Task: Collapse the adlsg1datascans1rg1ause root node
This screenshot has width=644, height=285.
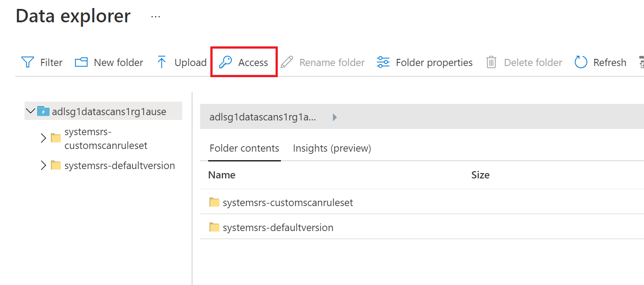Action: (x=30, y=111)
